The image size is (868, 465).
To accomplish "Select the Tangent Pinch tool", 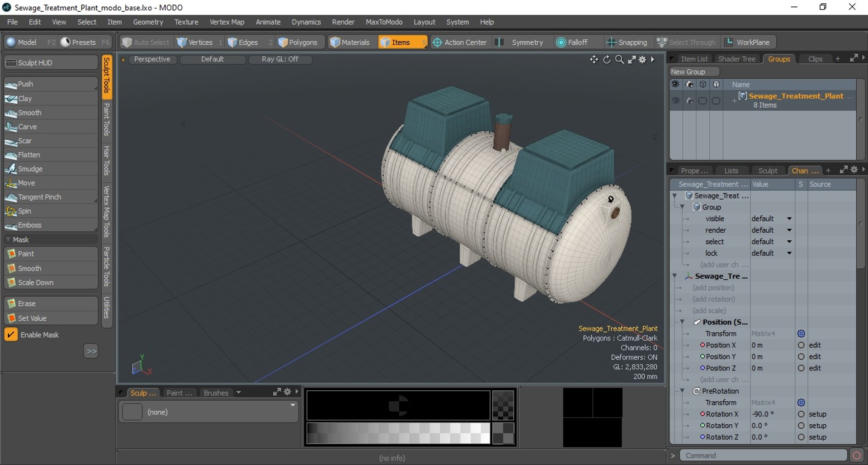I will click(51, 197).
